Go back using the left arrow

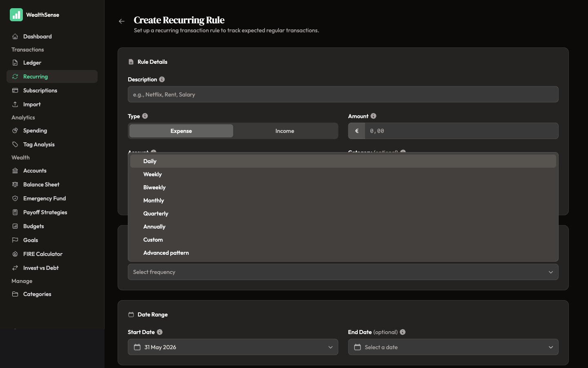(122, 21)
